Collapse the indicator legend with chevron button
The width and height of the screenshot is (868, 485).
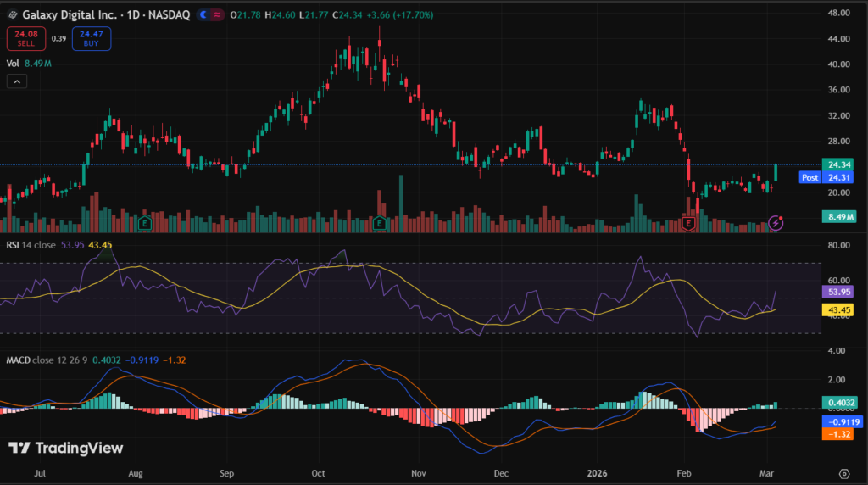(x=17, y=81)
